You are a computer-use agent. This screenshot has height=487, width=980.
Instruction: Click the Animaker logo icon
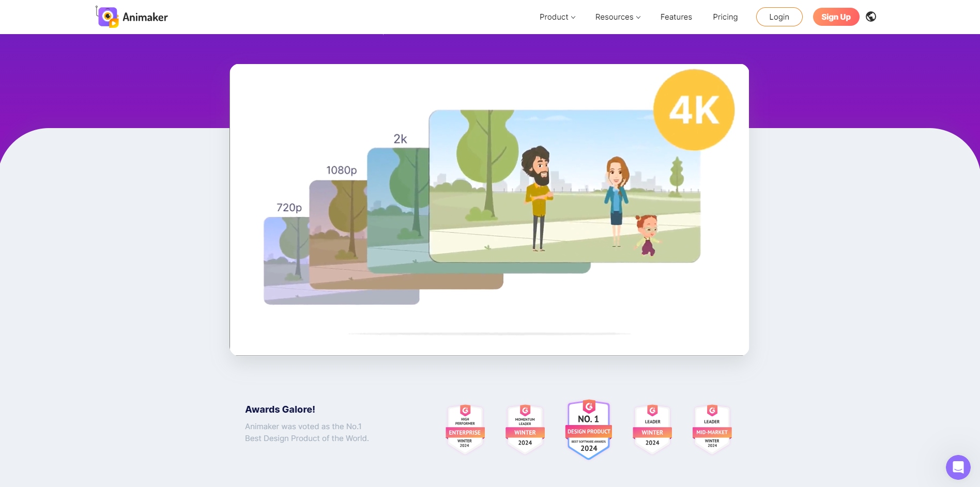click(x=108, y=17)
